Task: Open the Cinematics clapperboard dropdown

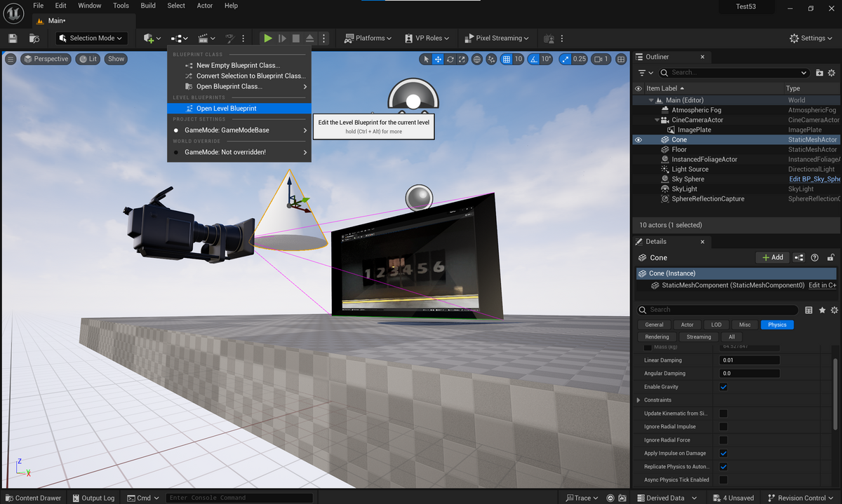Action: point(206,38)
